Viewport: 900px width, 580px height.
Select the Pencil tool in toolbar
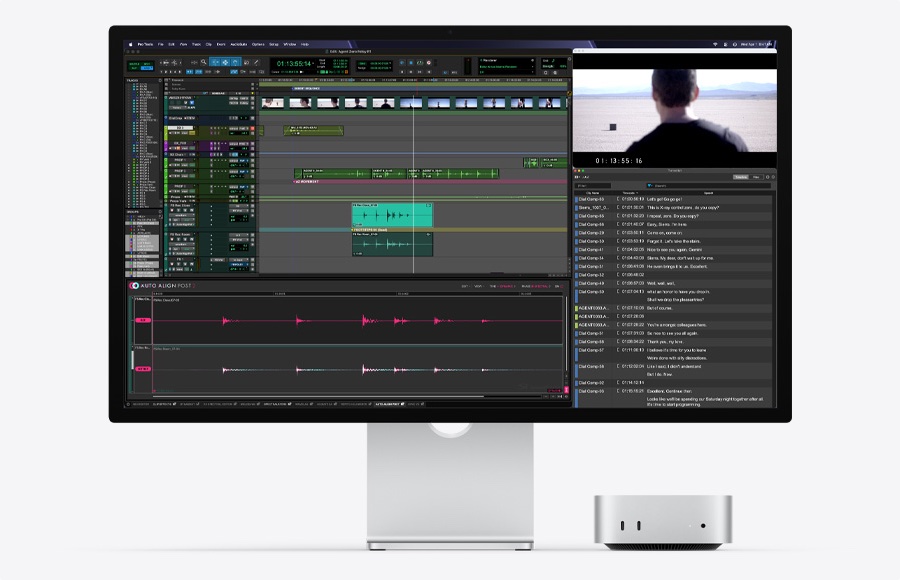(256, 62)
